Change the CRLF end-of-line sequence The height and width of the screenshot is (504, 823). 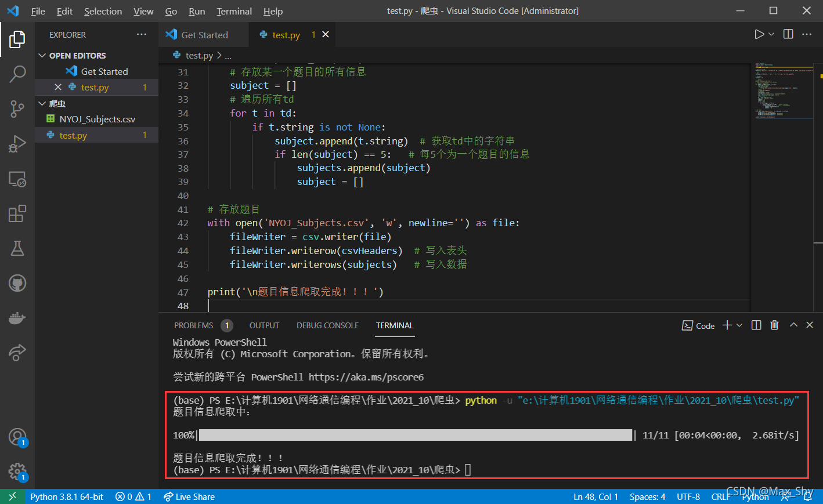coord(721,496)
